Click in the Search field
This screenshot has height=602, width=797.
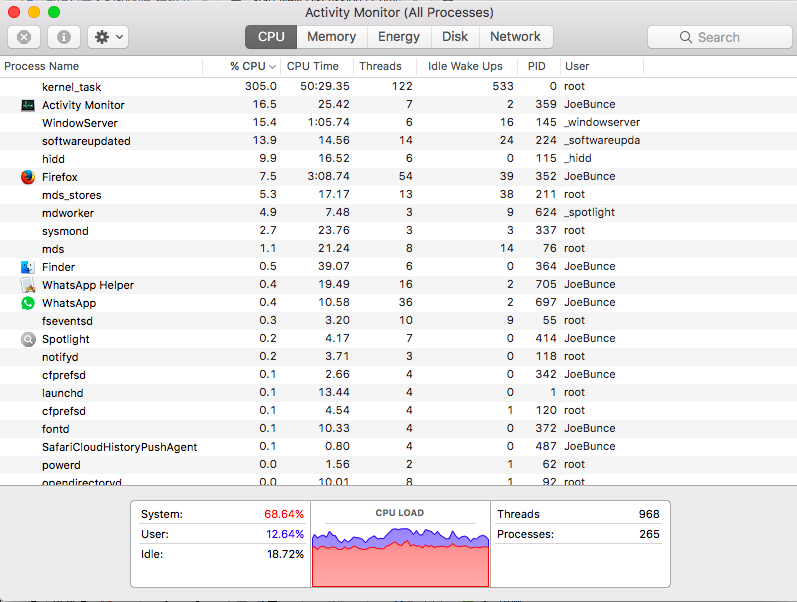[x=719, y=37]
